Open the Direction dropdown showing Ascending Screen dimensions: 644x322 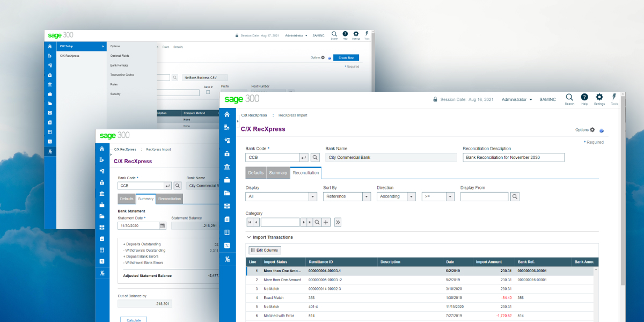(x=396, y=196)
